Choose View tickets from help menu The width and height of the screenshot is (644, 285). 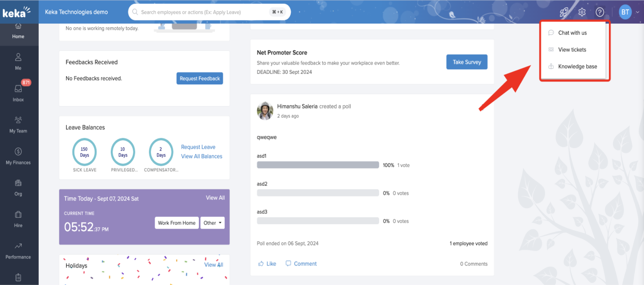[572, 50]
